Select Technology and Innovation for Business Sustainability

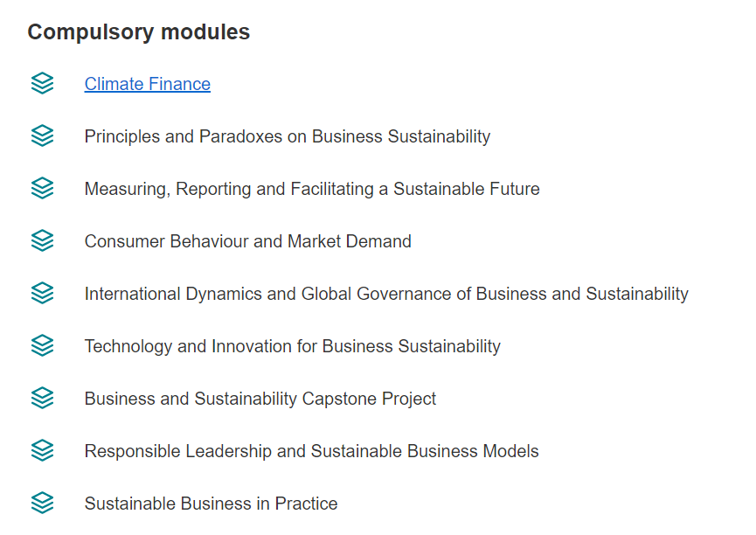pyautogui.click(x=292, y=346)
